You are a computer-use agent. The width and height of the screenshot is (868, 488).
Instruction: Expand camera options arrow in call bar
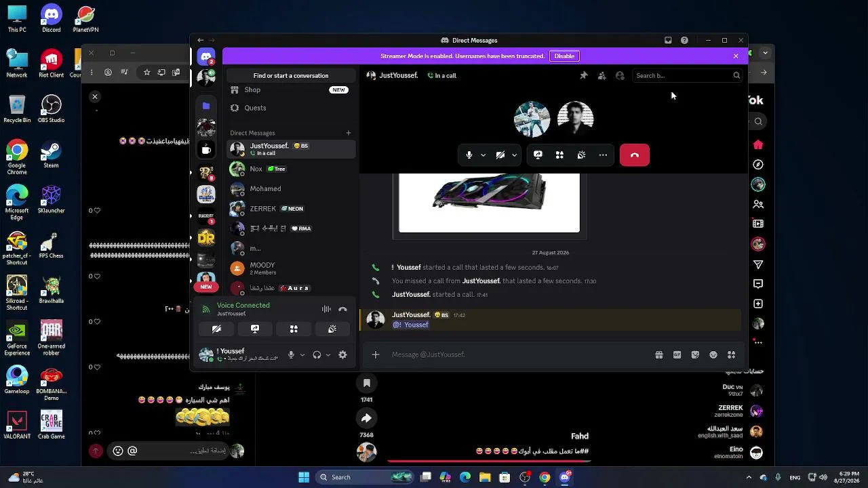pyautogui.click(x=515, y=155)
